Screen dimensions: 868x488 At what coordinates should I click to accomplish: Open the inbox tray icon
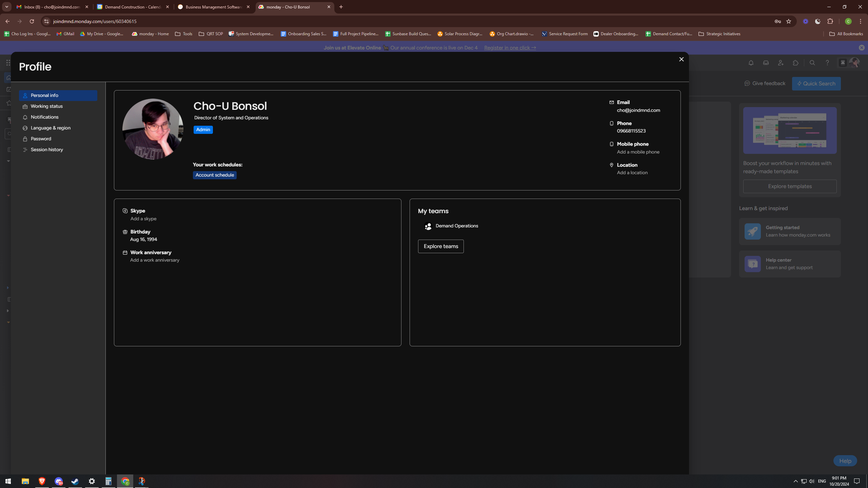pos(766,63)
